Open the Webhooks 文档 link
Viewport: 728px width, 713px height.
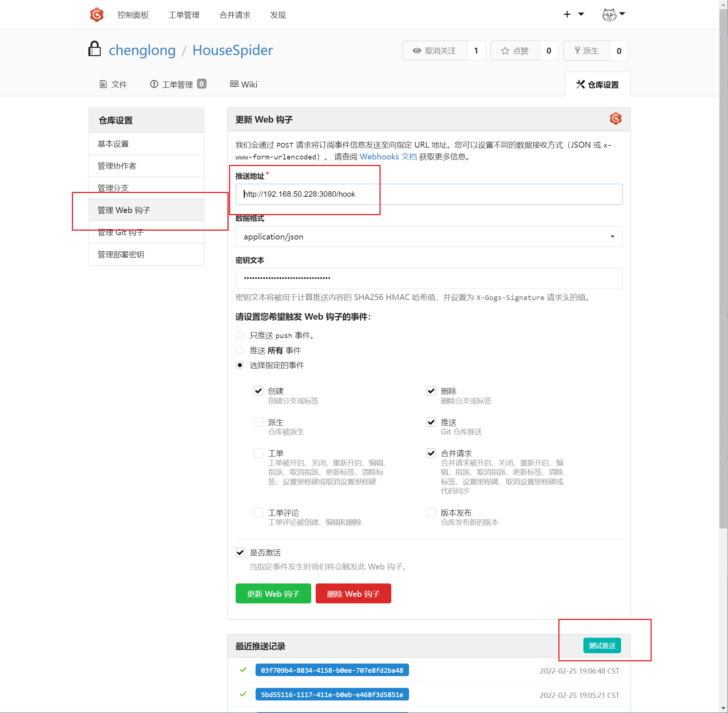[x=388, y=156]
